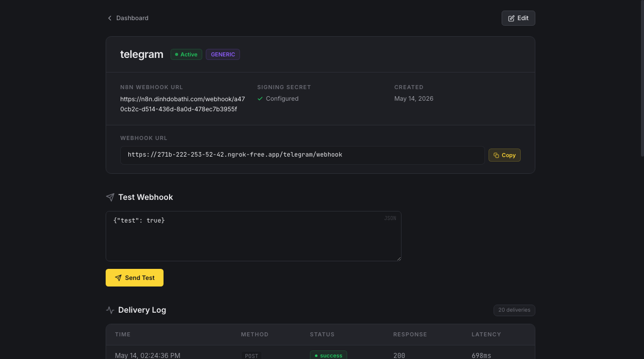The height and width of the screenshot is (359, 644).
Task: Click the success status badge
Action: [329, 355]
